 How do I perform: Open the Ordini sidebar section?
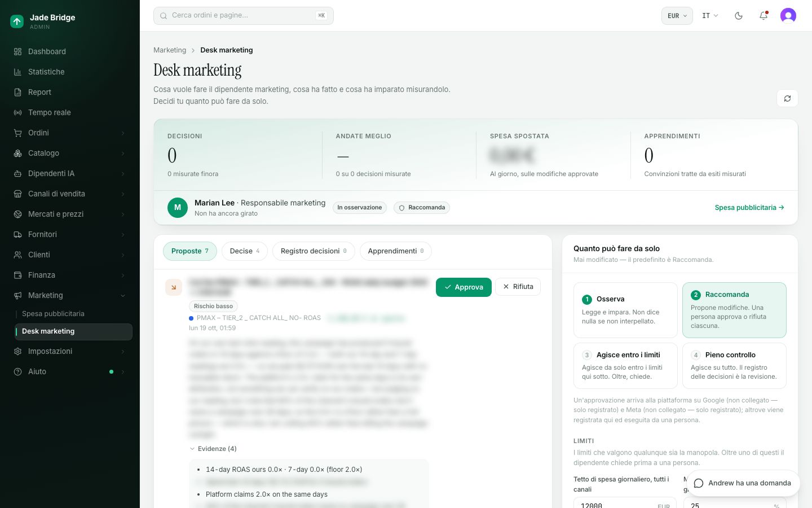click(70, 133)
